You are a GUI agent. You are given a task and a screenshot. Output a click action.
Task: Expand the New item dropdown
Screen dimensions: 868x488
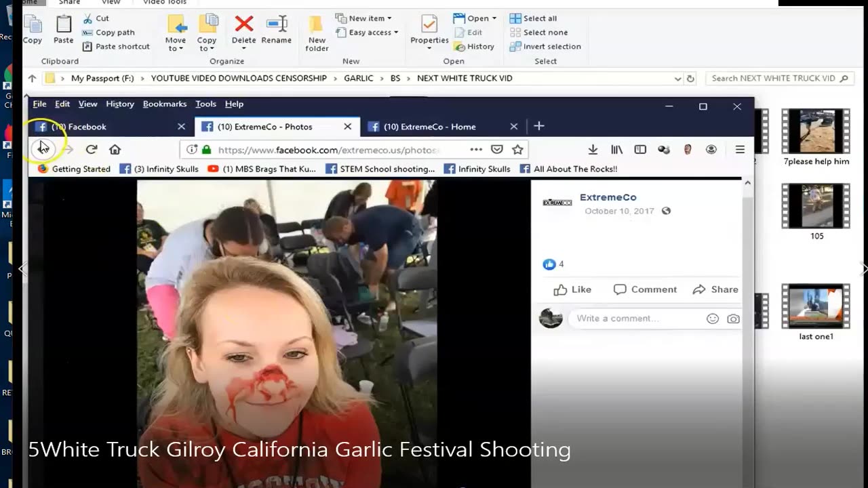coord(364,18)
